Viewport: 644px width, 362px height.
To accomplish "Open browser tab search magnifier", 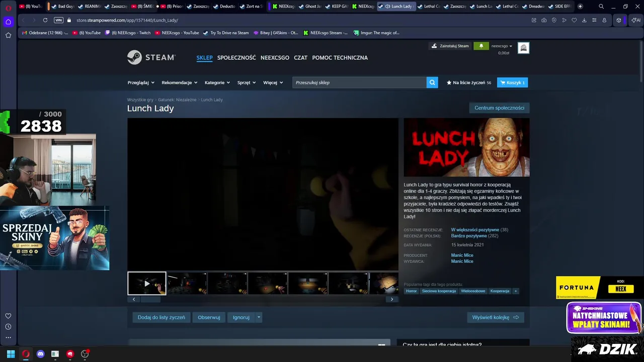I will (x=601, y=7).
